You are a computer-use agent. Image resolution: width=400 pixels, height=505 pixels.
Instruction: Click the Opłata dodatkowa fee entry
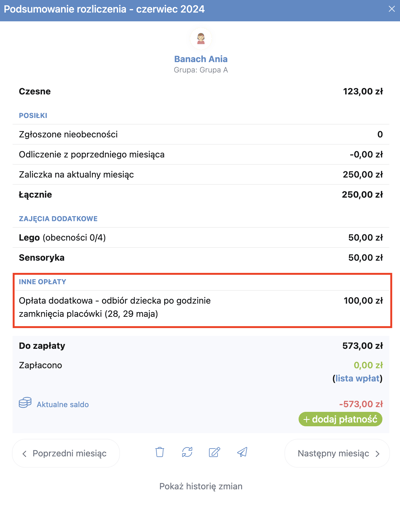click(x=201, y=307)
